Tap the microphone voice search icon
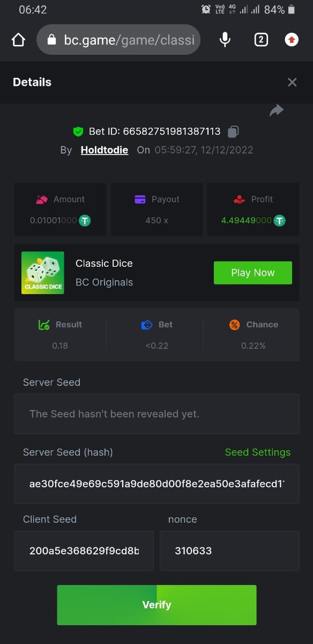This screenshot has height=644, width=313. coord(225,40)
